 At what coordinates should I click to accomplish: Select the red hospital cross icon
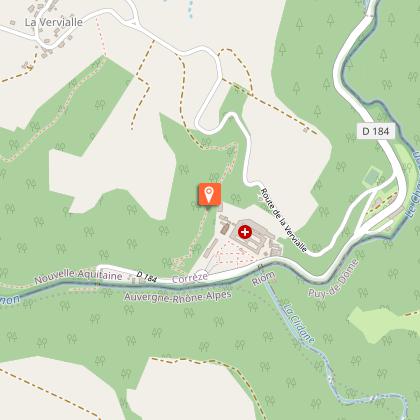click(245, 232)
